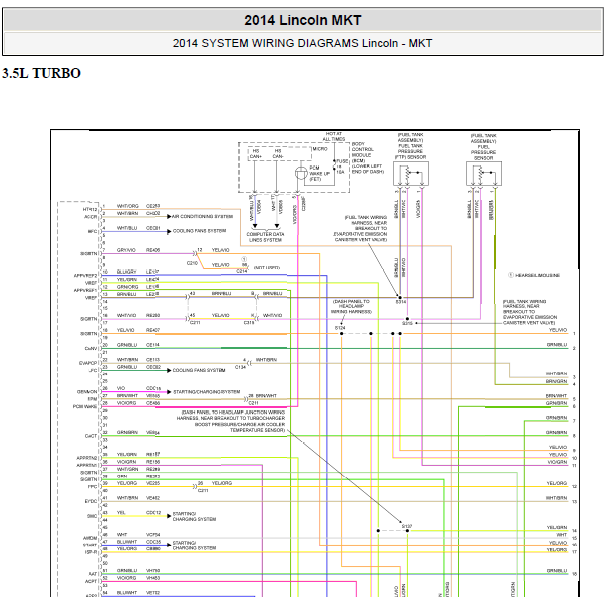Click the "FUEL PRESSURE SENSOR" caption

click(484, 147)
